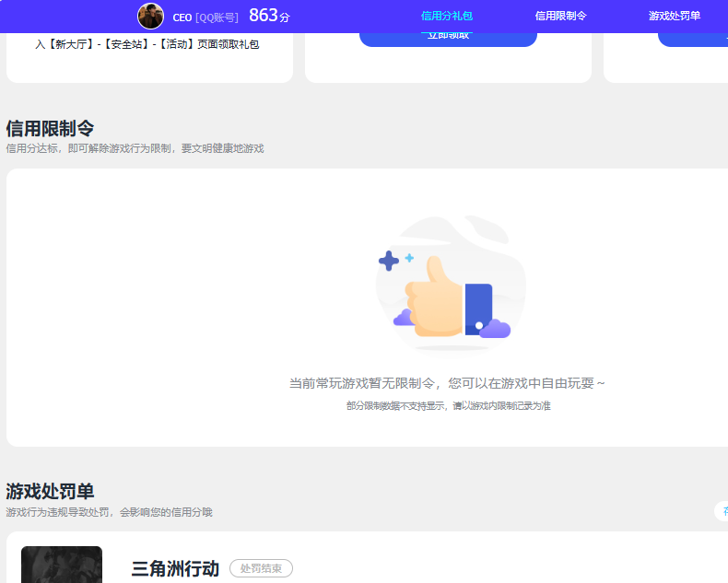
Task: Click the 三角洲行动 game title
Action: (175, 568)
